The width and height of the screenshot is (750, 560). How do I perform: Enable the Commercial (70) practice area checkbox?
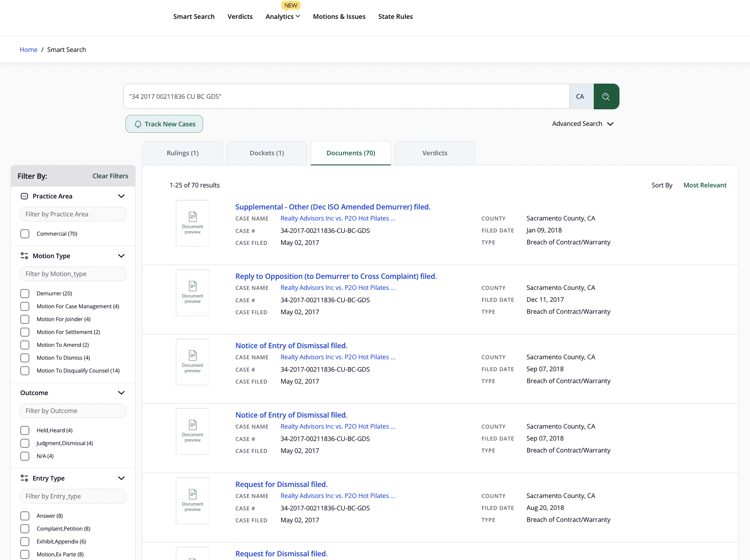click(x=25, y=234)
